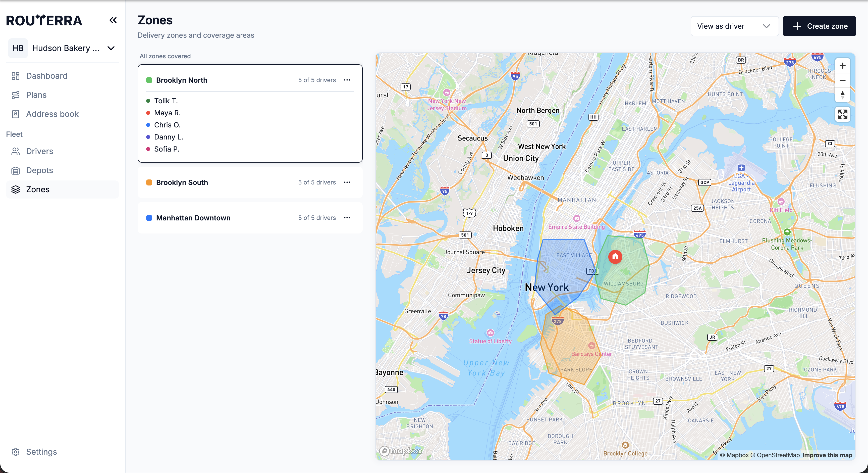868x473 pixels.
Task: Open the Manhattan Downtown options menu (three dots)
Action: 347,218
